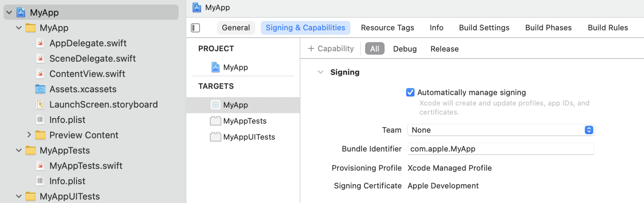The image size is (644, 203).
Task: Expand the Preview Content folder
Action: pos(29,135)
